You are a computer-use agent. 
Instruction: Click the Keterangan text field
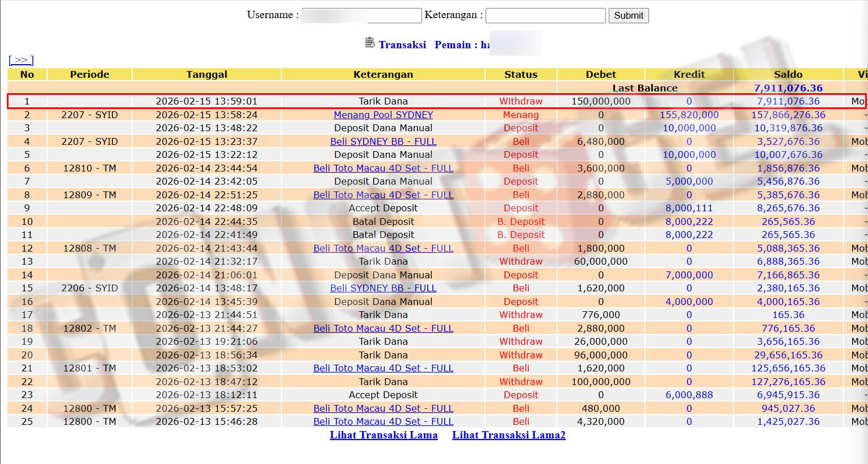[545, 15]
